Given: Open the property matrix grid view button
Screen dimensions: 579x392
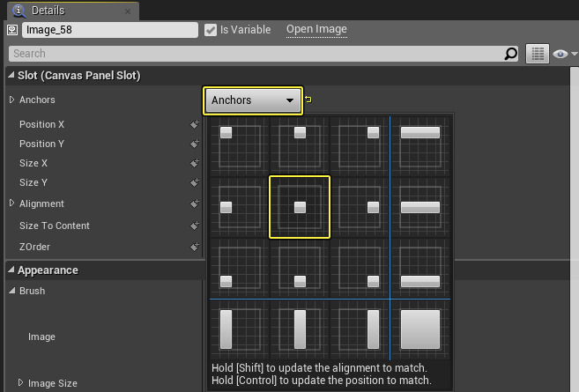Looking at the screenshot, I should pos(538,54).
